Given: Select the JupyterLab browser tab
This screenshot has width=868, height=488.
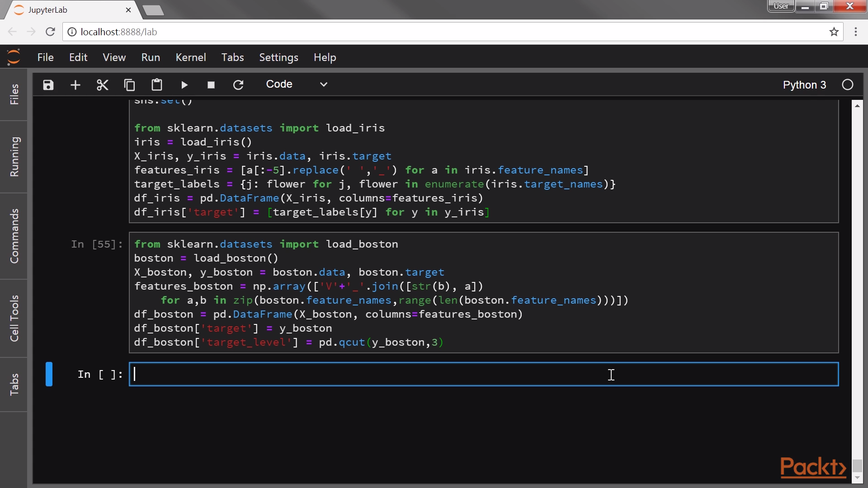Looking at the screenshot, I should (72, 10).
